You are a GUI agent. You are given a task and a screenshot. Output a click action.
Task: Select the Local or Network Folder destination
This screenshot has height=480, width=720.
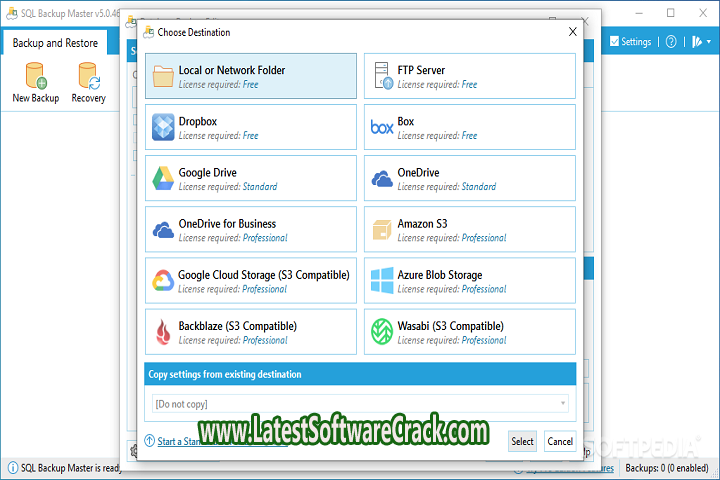(x=250, y=76)
